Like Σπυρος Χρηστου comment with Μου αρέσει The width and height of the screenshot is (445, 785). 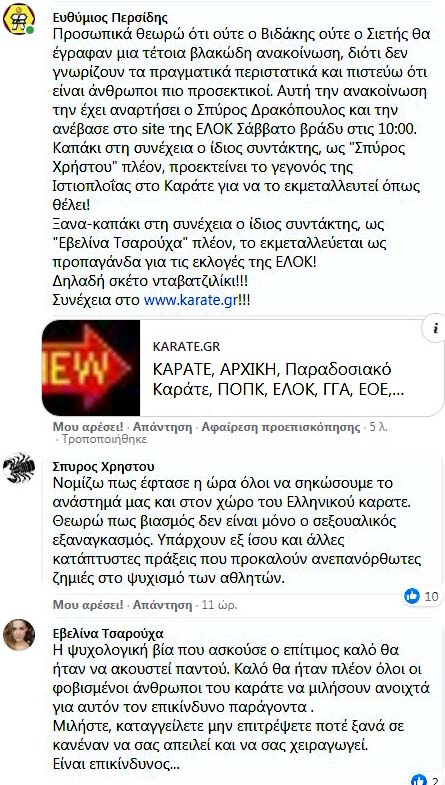(88, 605)
